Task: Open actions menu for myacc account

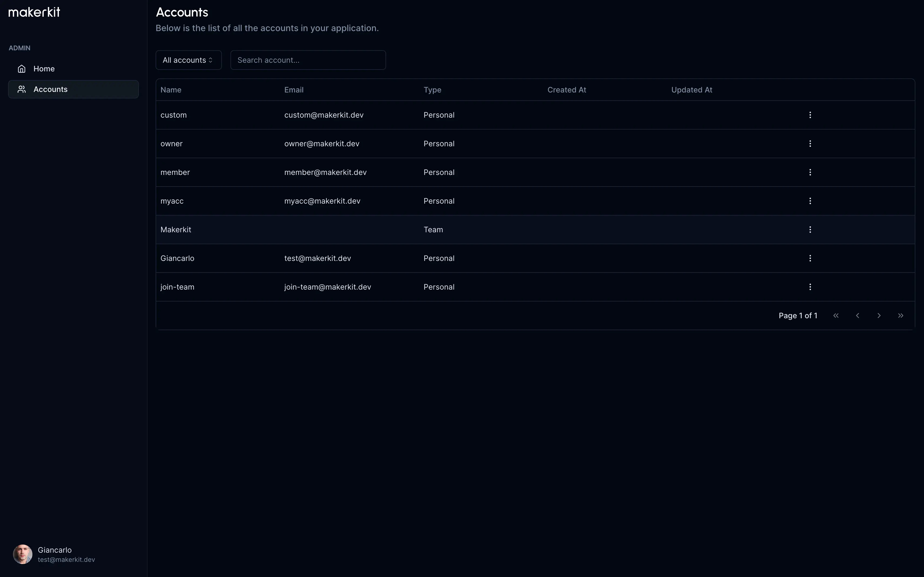Action: (x=810, y=201)
